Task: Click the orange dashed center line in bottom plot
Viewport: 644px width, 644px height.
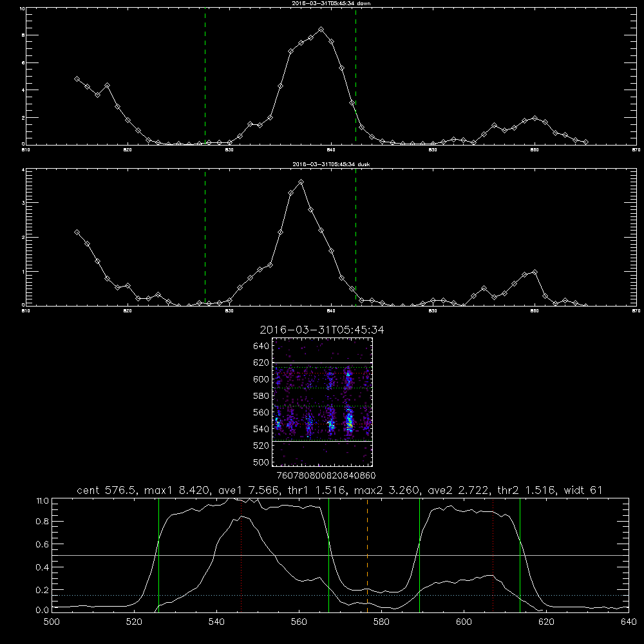Action: click(367, 554)
